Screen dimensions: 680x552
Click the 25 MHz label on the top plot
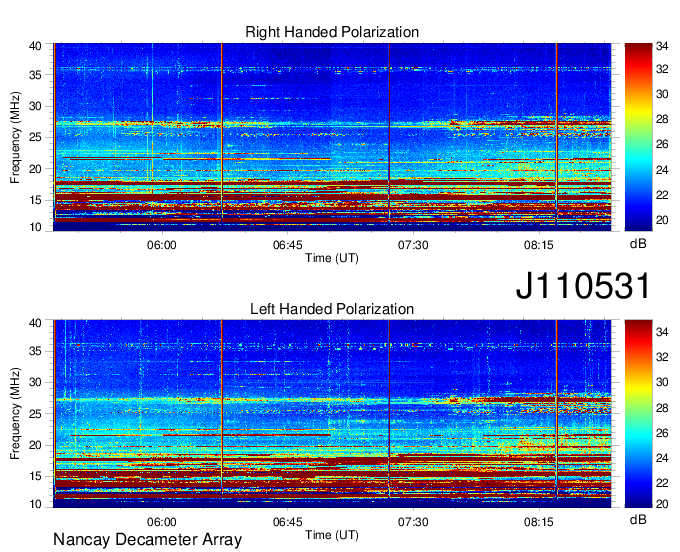pos(35,137)
